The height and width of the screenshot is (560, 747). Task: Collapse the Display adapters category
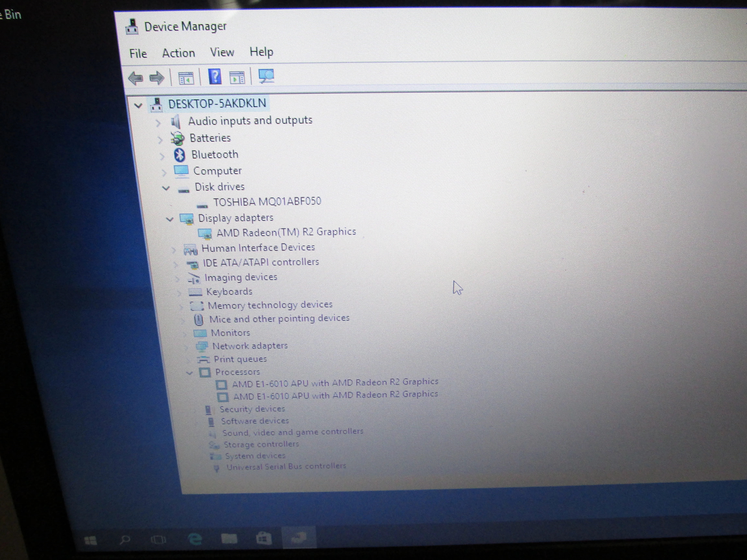click(170, 219)
